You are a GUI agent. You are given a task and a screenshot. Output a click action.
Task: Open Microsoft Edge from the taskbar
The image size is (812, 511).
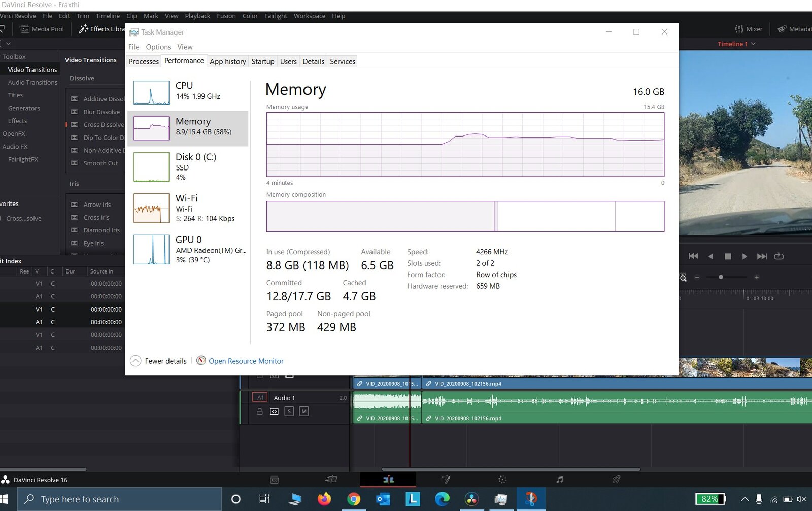[442, 499]
